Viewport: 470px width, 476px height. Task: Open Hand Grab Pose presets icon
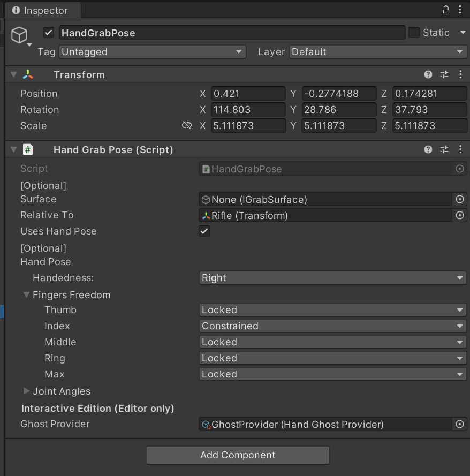pyautogui.click(x=444, y=149)
